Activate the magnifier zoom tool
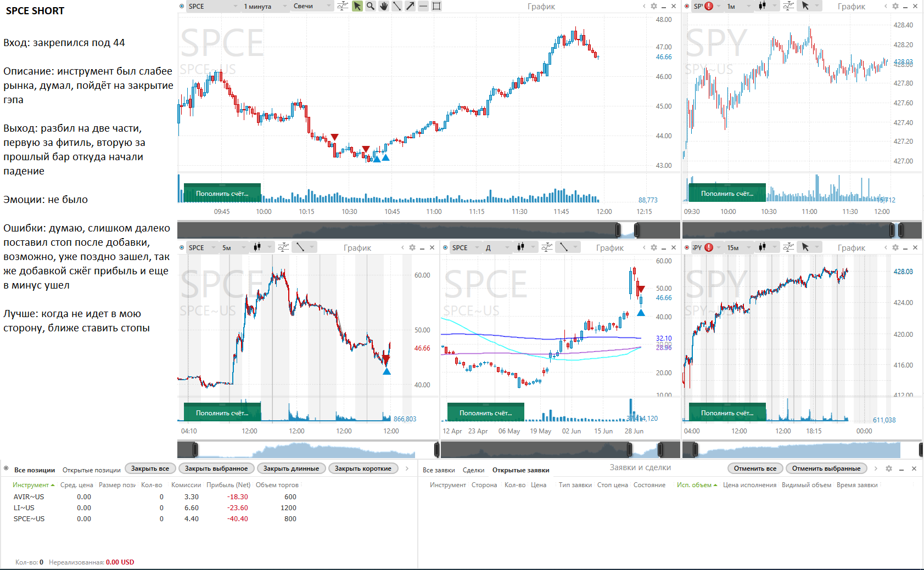The width and height of the screenshot is (924, 570). point(371,6)
